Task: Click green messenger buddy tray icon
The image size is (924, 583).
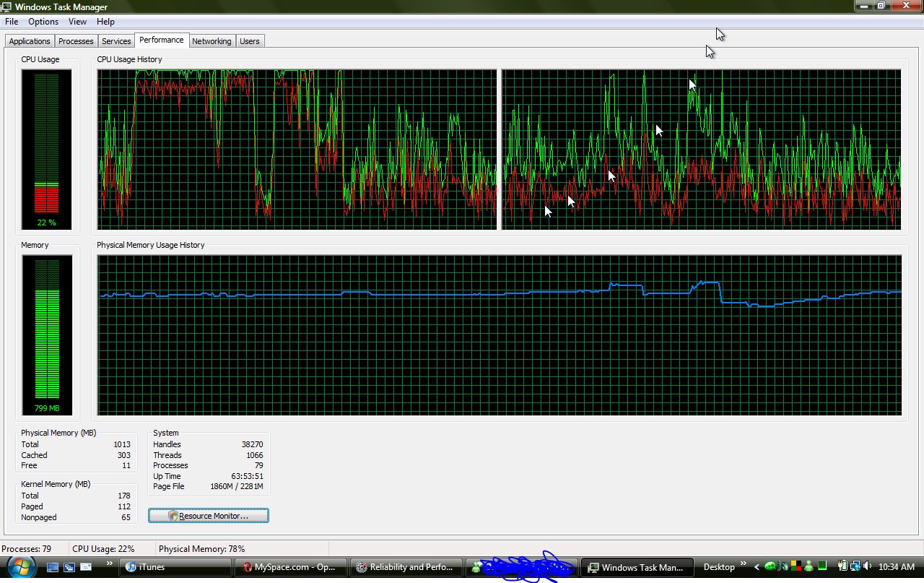Action: click(808, 566)
